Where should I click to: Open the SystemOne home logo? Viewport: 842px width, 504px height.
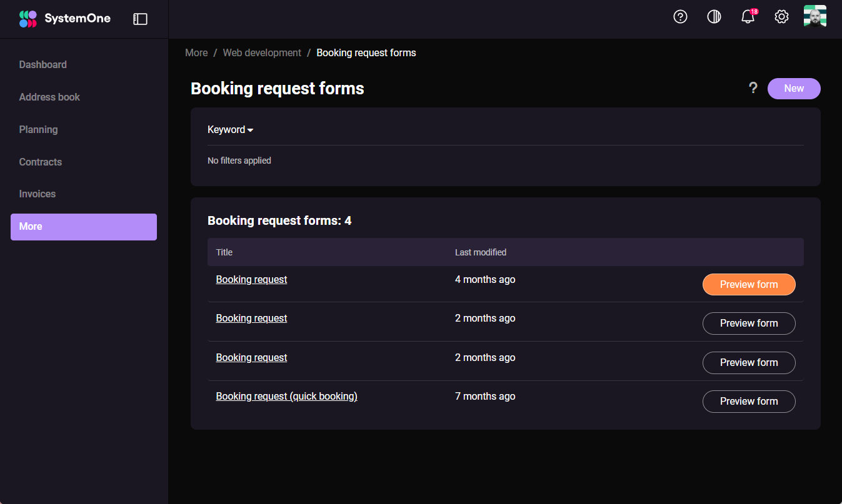tap(64, 18)
